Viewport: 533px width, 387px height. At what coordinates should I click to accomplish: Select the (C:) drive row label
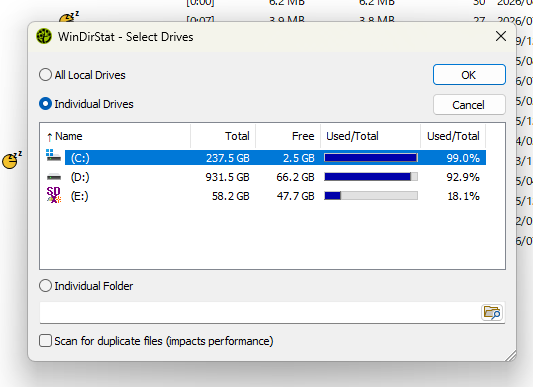pyautogui.click(x=80, y=158)
